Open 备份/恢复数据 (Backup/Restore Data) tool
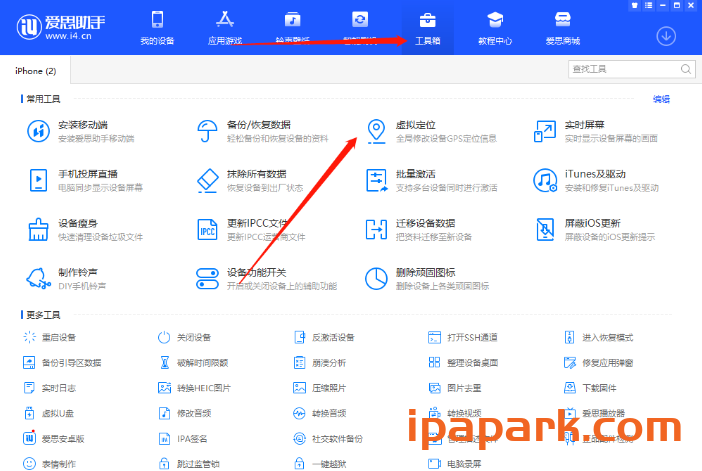Viewport: 702px width, 471px height. click(262, 131)
